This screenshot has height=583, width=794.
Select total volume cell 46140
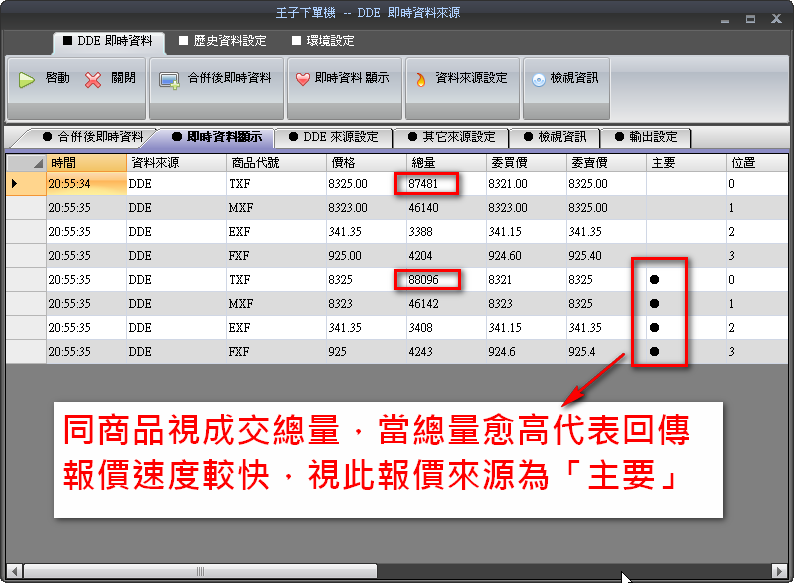(x=447, y=208)
